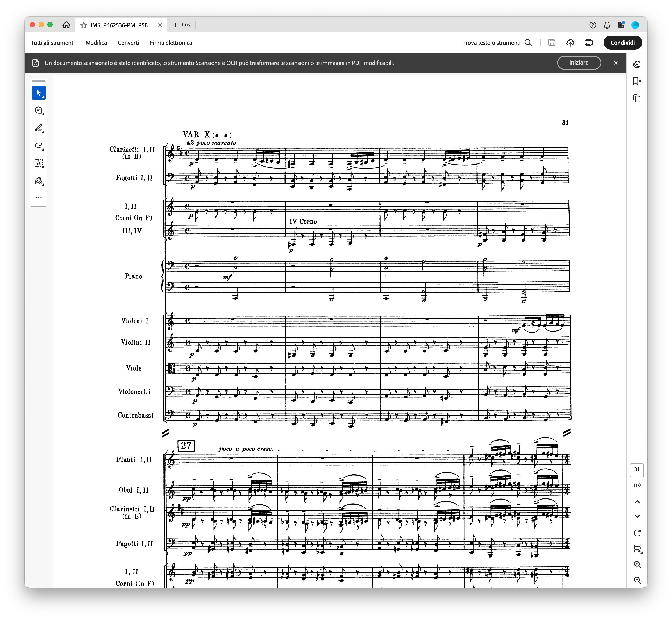Zoom in on the page
Screen dimensions: 672x620
(637, 565)
